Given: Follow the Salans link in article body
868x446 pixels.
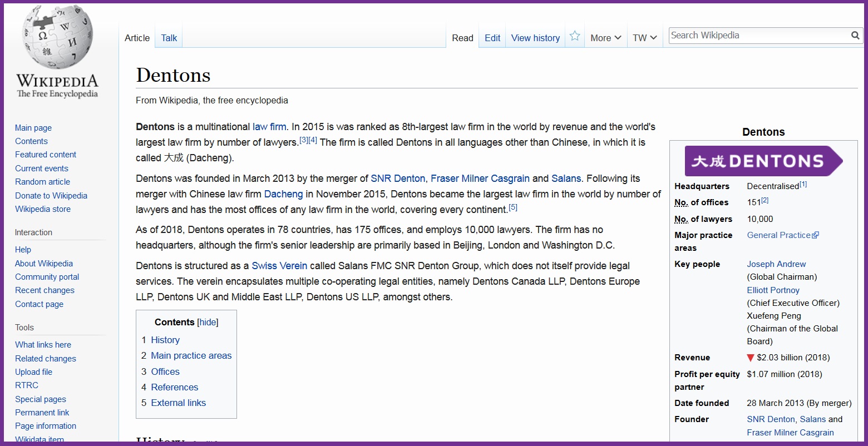Looking at the screenshot, I should [566, 179].
